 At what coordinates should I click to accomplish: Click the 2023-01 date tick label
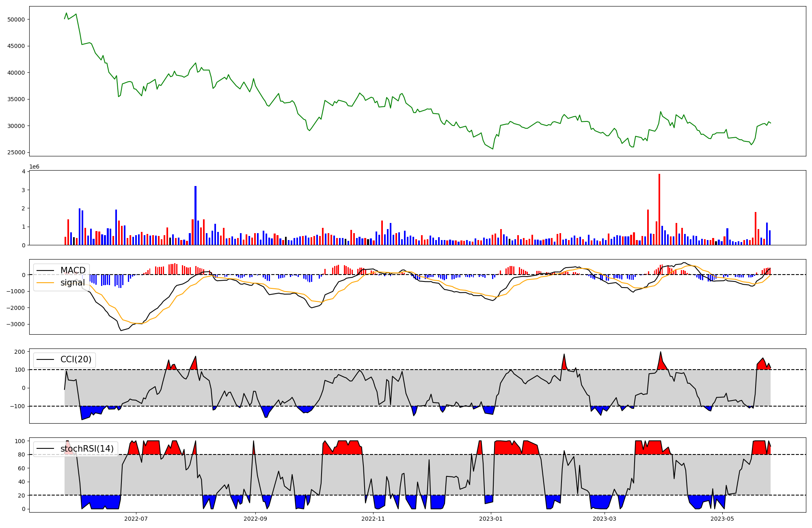click(x=491, y=519)
